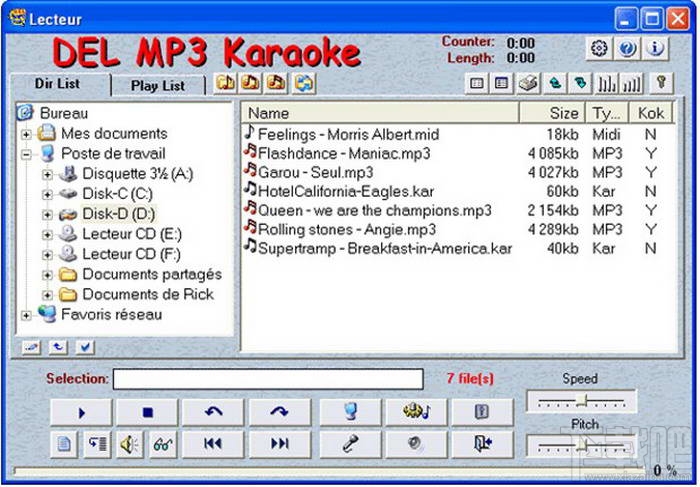This screenshot has width=700, height=487.
Task: Select Bureau in the directory tree
Action: point(64,113)
